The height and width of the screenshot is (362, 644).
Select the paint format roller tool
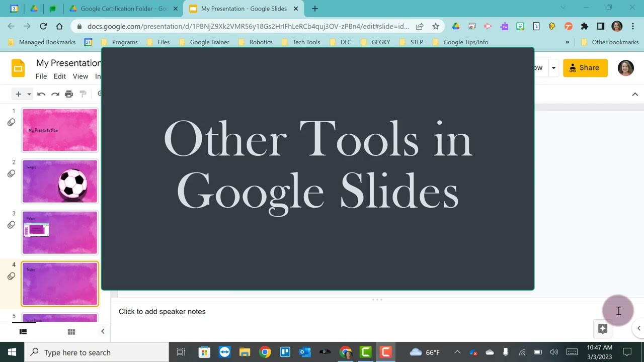(83, 94)
